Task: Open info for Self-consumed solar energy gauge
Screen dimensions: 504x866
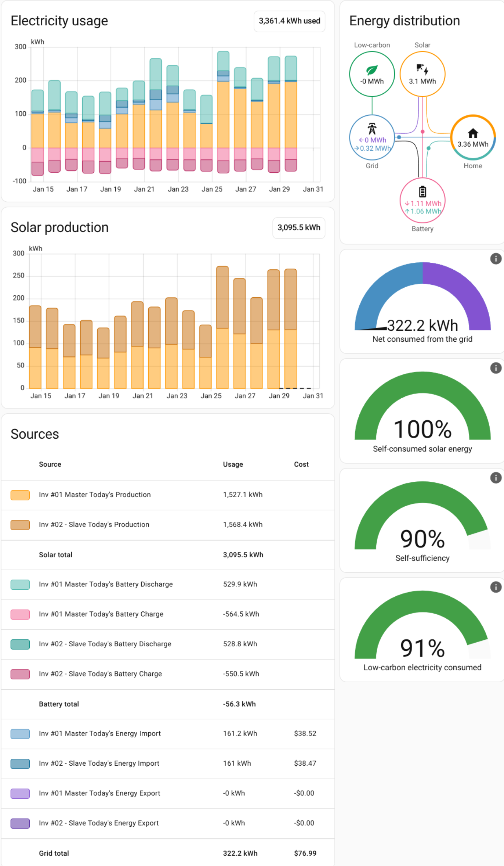Action: click(496, 368)
